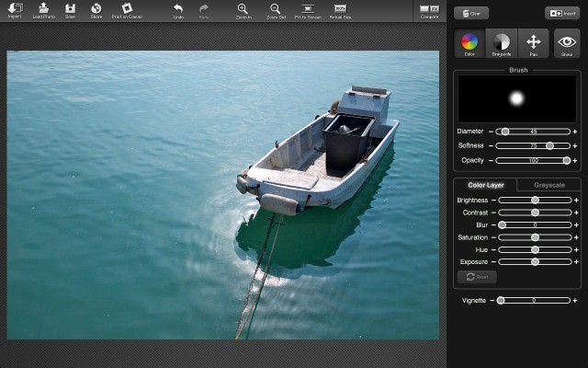Click the Import icon in the toolbar
This screenshot has height=368, width=588.
[x=15, y=9]
